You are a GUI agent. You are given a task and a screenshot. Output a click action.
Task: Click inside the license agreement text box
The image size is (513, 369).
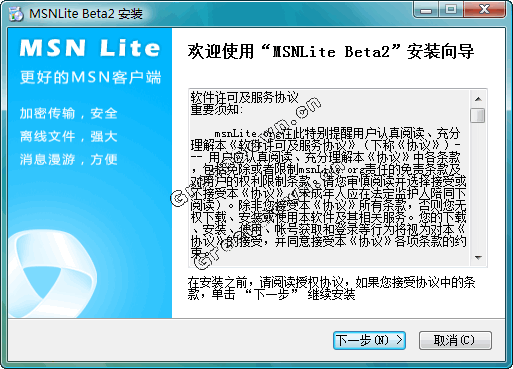coord(329,178)
